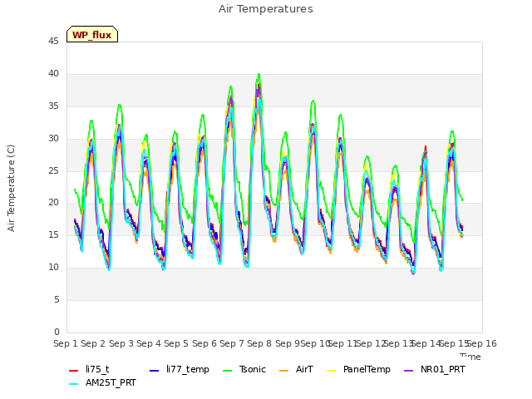Toggle the li77_temp series legend label

[188, 369]
